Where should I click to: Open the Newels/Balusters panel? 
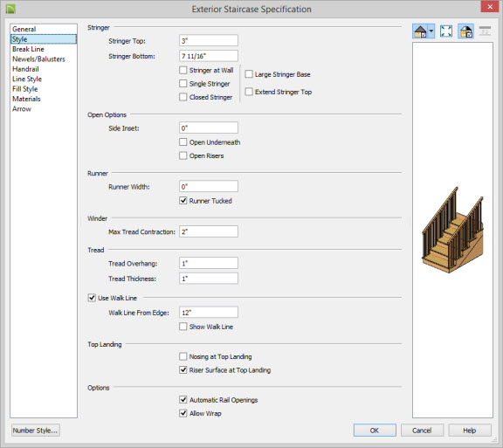click(x=38, y=59)
